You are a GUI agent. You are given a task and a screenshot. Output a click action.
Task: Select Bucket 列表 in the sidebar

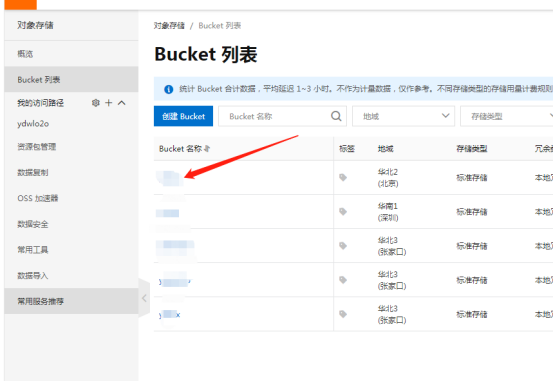(71, 80)
